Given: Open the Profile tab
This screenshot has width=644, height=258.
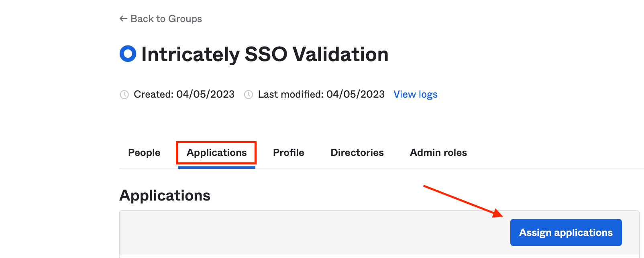Looking at the screenshot, I should pyautogui.click(x=289, y=153).
